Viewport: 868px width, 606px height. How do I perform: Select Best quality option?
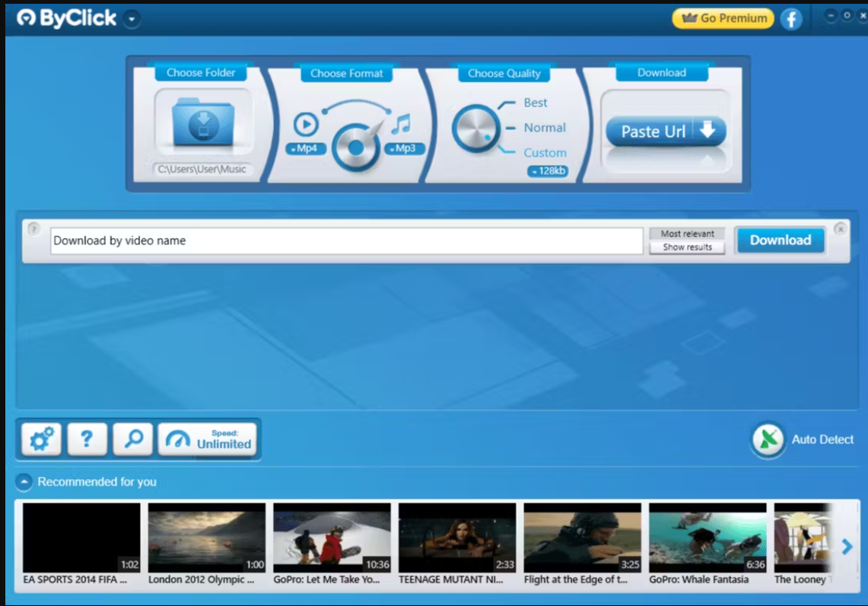(536, 103)
